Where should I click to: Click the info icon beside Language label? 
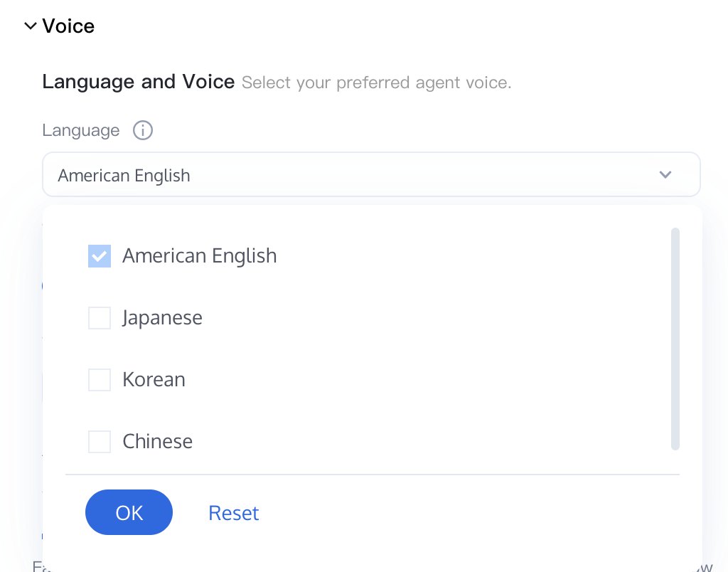[x=142, y=130]
